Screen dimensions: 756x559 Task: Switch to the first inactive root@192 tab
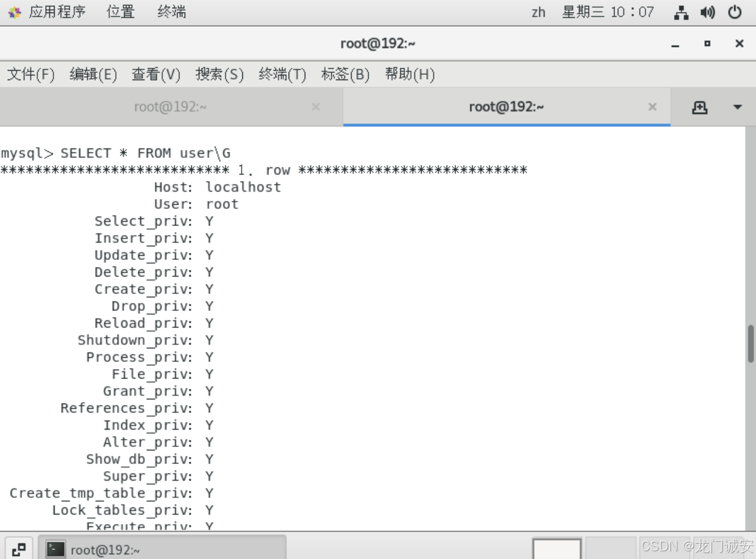[170, 107]
